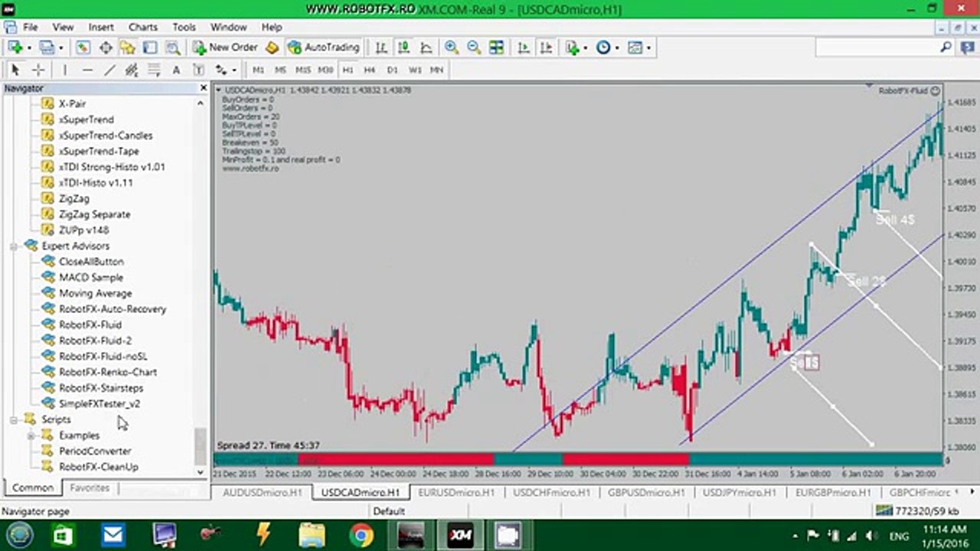Open the Data Window icon
980x551 pixels.
[105, 47]
